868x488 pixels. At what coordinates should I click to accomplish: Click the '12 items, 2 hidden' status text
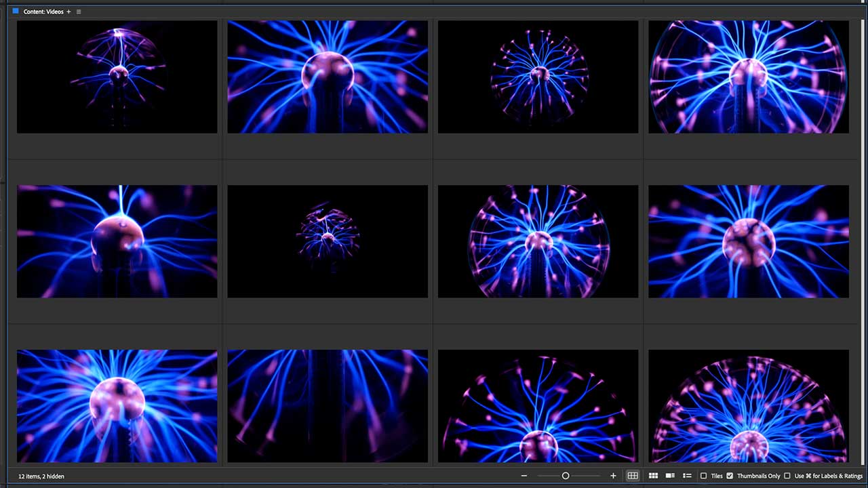click(41, 476)
